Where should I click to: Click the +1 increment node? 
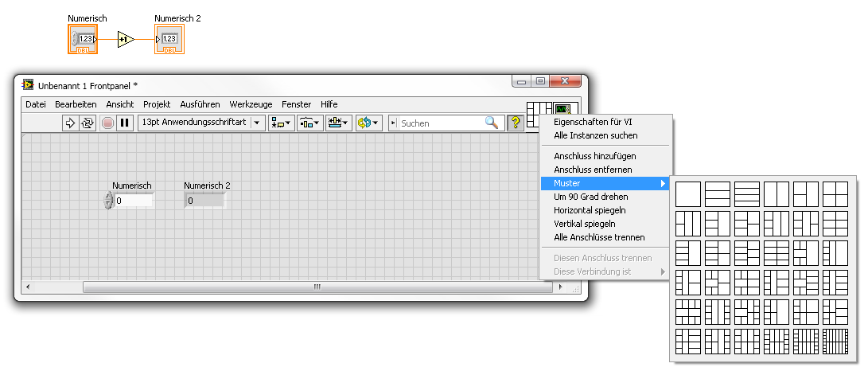tap(126, 39)
